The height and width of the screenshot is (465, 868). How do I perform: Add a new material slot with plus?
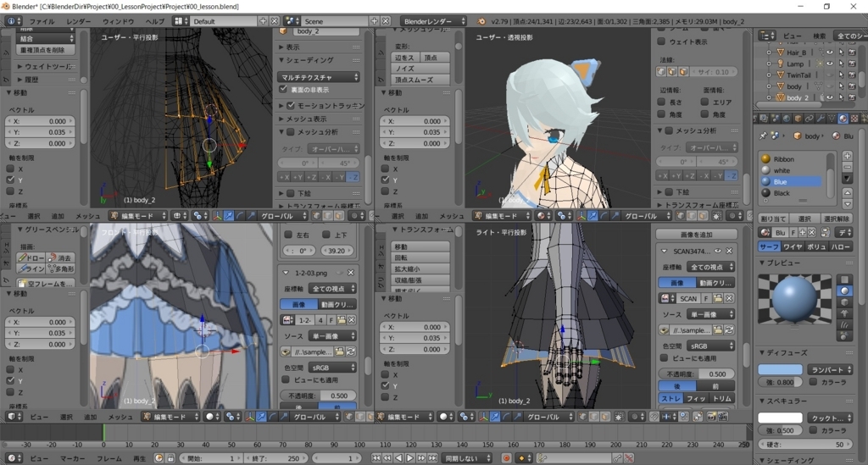click(x=848, y=156)
